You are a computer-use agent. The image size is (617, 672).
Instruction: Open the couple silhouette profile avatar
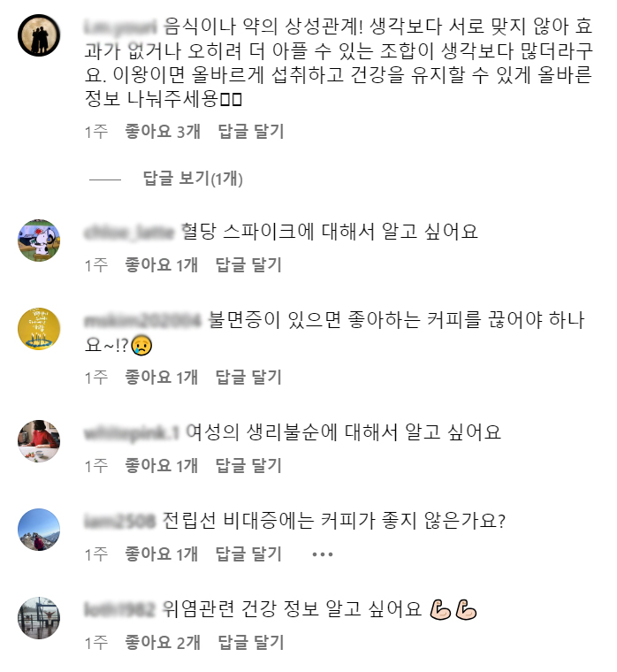coord(39,35)
